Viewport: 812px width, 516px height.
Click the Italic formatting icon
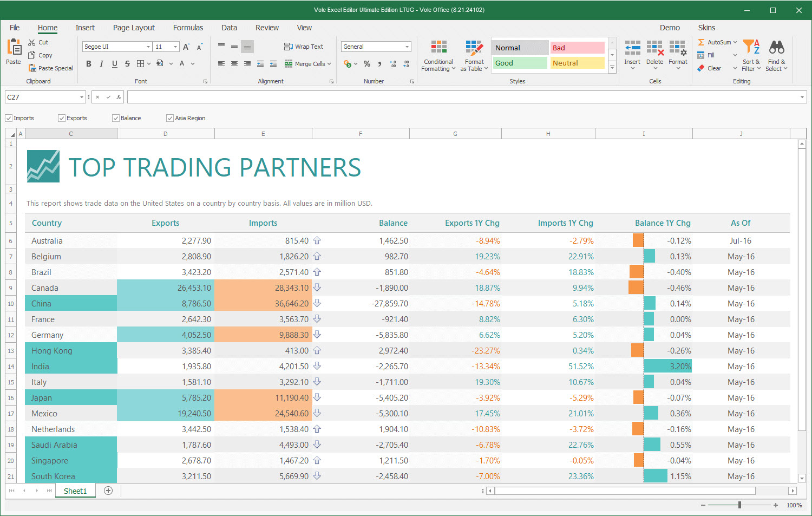coord(102,64)
